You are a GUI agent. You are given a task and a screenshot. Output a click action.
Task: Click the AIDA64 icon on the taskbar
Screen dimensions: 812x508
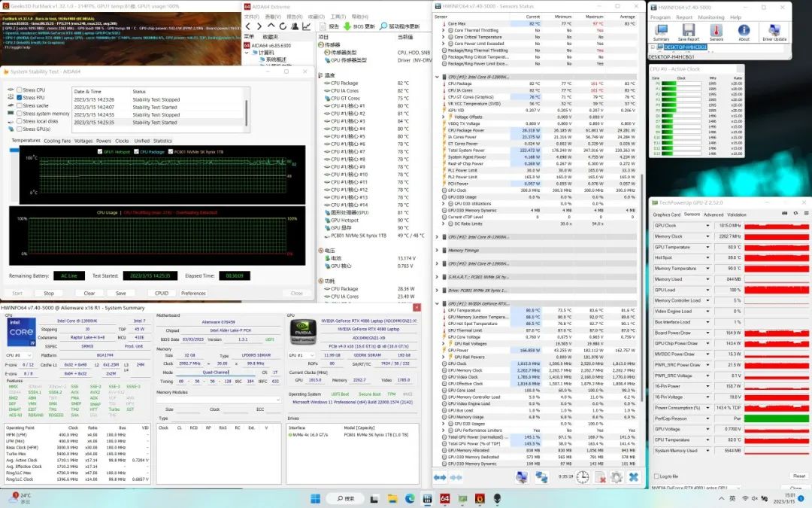tap(445, 499)
